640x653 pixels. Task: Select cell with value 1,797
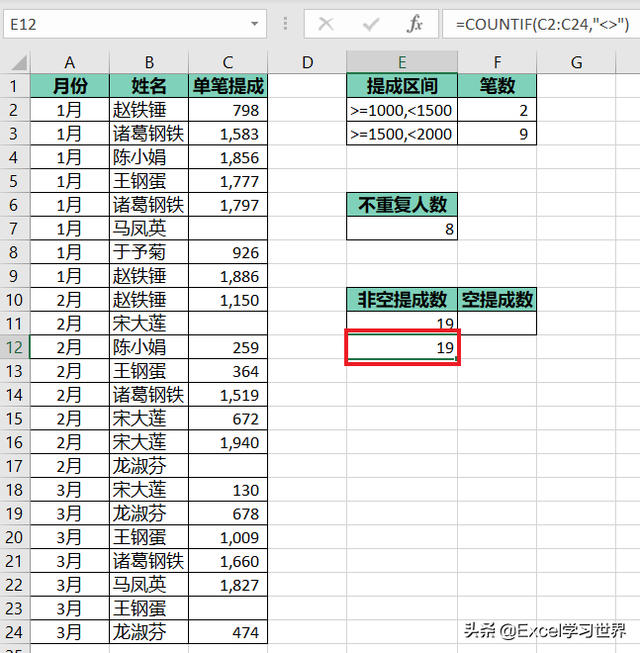click(228, 204)
